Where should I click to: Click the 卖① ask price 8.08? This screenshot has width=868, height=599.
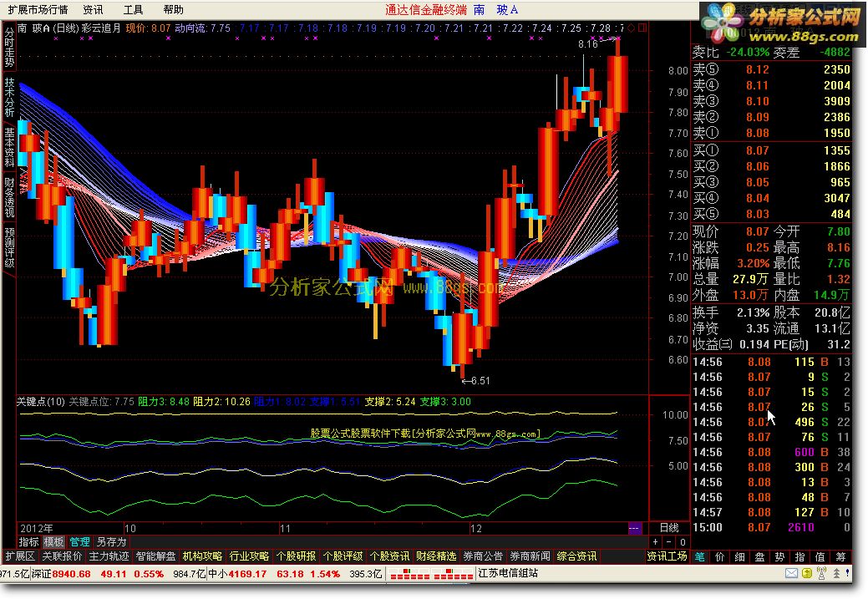[x=757, y=133]
